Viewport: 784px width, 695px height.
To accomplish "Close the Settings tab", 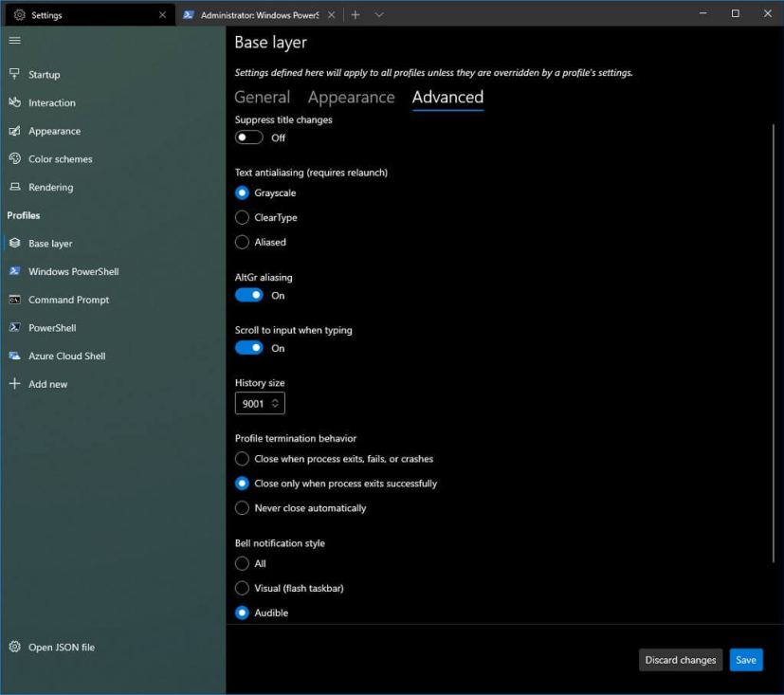I will [x=162, y=15].
